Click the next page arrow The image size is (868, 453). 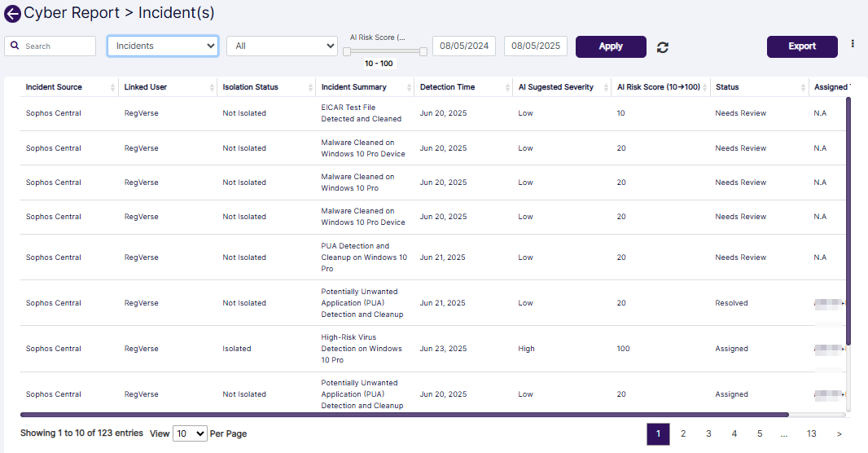click(840, 434)
